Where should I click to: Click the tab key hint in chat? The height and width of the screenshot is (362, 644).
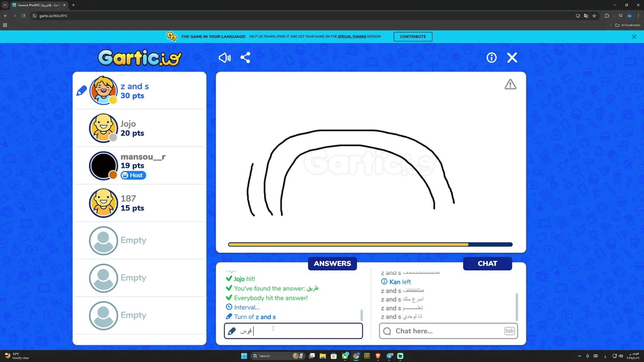coord(510,331)
